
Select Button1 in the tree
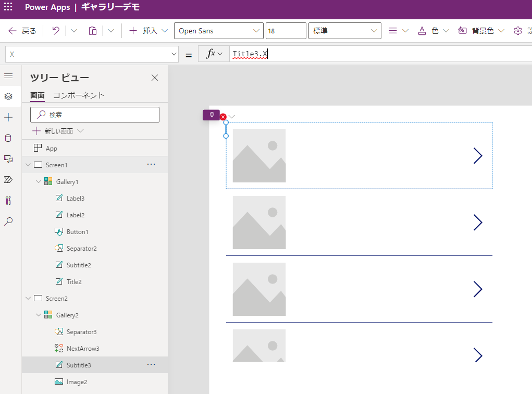point(77,231)
